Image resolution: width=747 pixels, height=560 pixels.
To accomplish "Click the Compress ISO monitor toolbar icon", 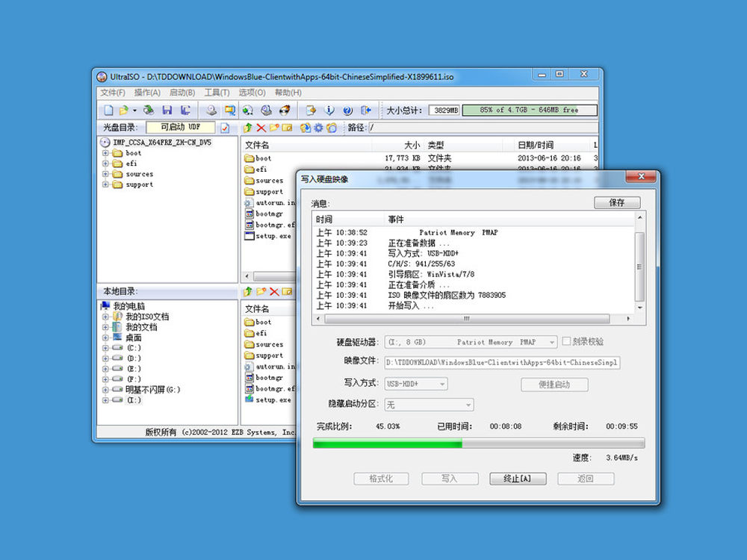I will point(230,111).
